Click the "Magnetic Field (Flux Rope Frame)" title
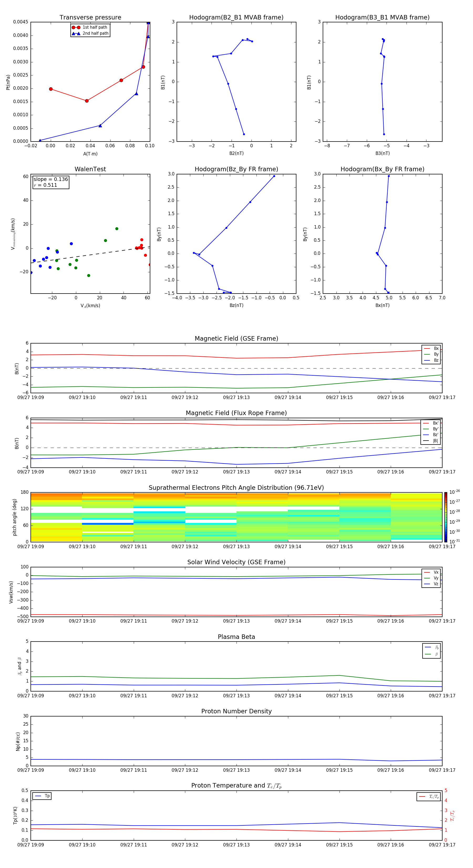The height and width of the screenshot is (868, 473). tap(236, 413)
